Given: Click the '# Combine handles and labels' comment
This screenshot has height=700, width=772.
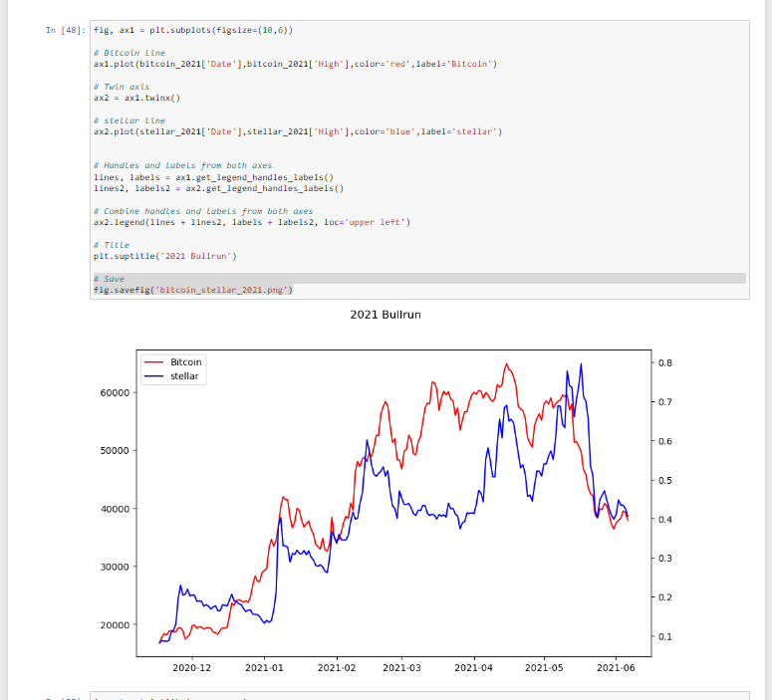Looking at the screenshot, I should pyautogui.click(x=203, y=211).
